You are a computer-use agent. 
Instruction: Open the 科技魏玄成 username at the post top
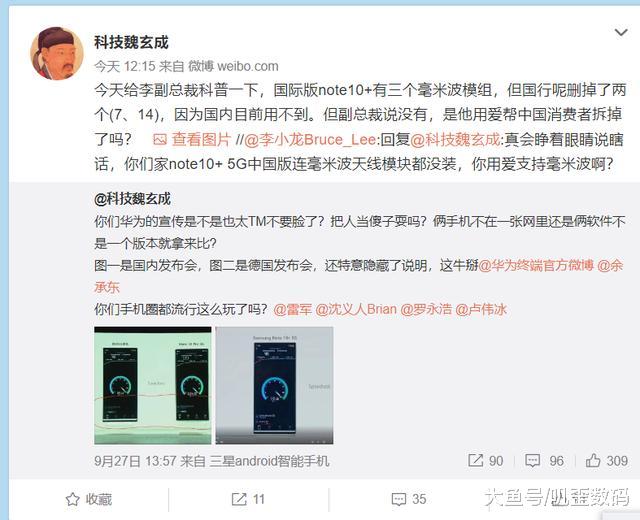pos(131,42)
